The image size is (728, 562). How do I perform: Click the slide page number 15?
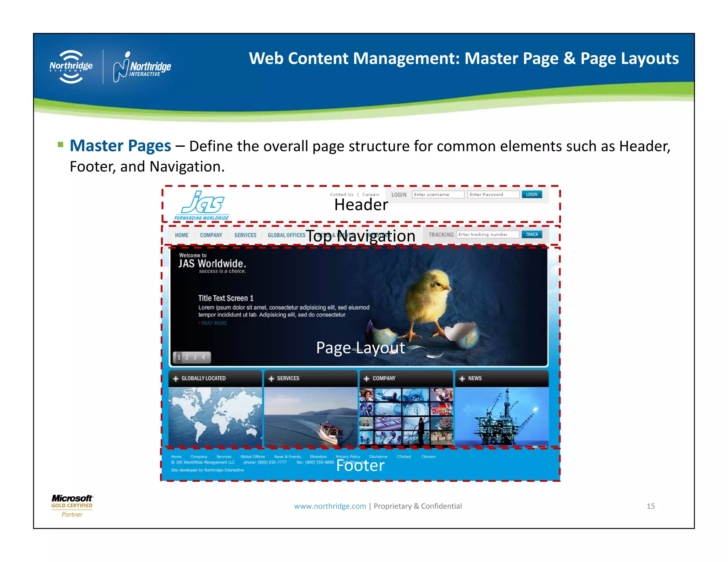651,506
